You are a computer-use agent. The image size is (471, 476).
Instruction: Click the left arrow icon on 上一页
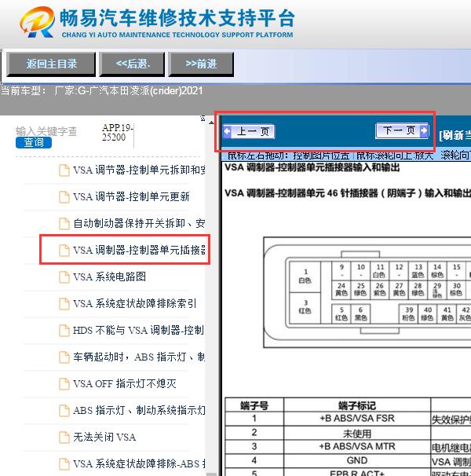click(228, 132)
